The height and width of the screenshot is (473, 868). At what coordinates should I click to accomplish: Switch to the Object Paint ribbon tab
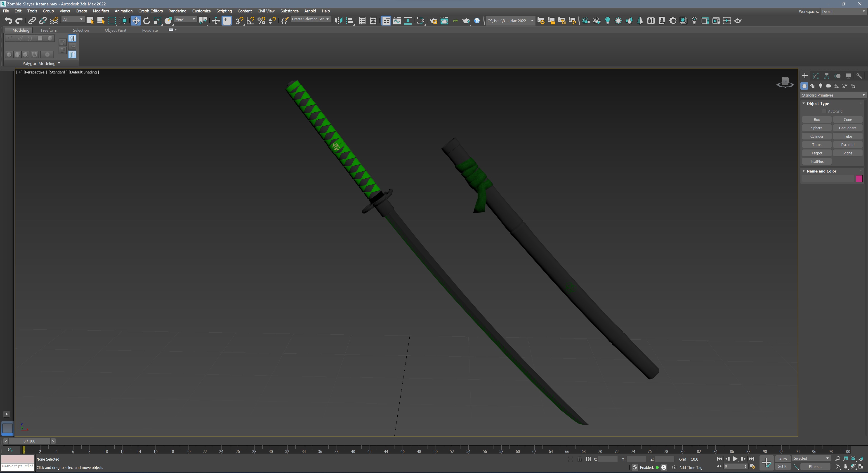click(116, 30)
